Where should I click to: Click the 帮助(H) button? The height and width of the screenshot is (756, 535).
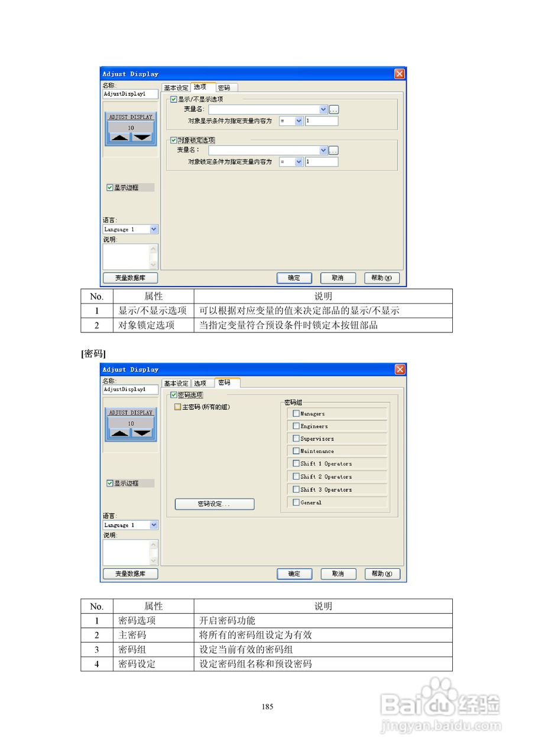tap(382, 278)
